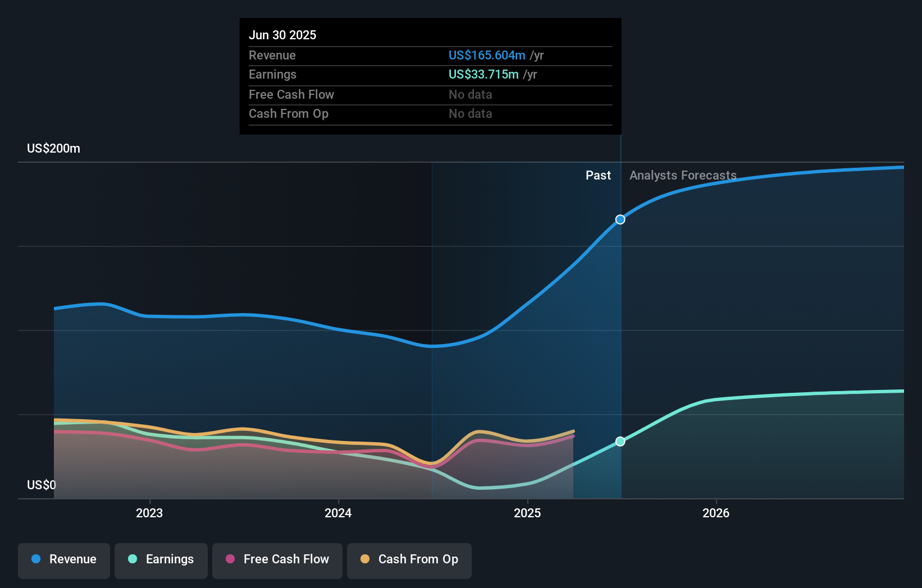The height and width of the screenshot is (588, 922).
Task: Click the US$0 y-axis label
Action: click(42, 485)
